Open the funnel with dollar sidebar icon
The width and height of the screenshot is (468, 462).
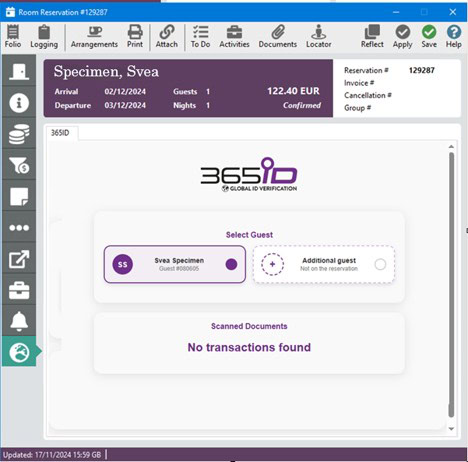pos(19,165)
